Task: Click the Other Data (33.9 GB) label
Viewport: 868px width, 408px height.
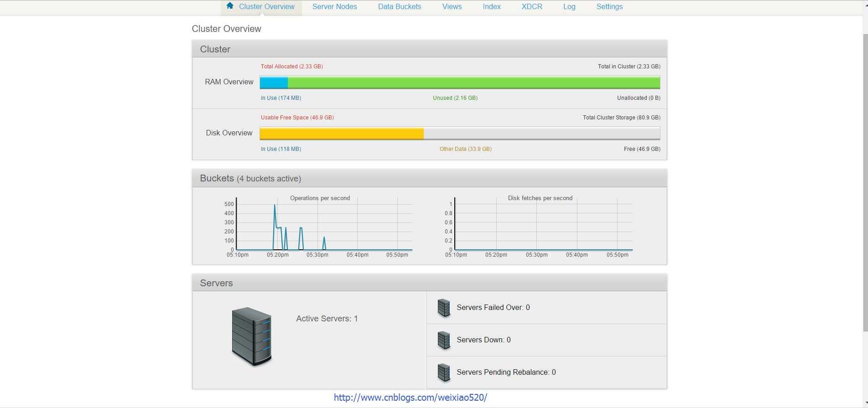Action: pyautogui.click(x=466, y=149)
